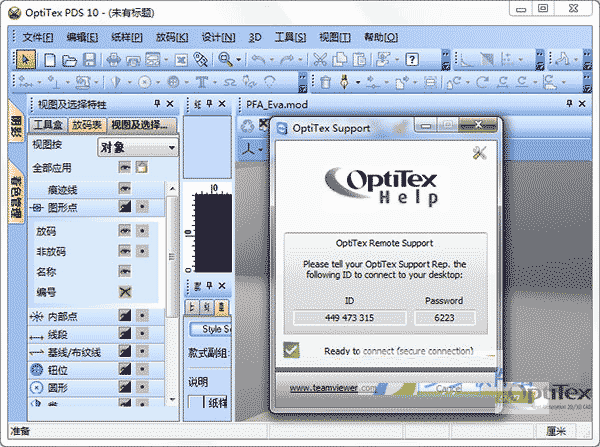Cut with the scissors icon
Viewport: 600px width, 447px height.
[x=320, y=60]
